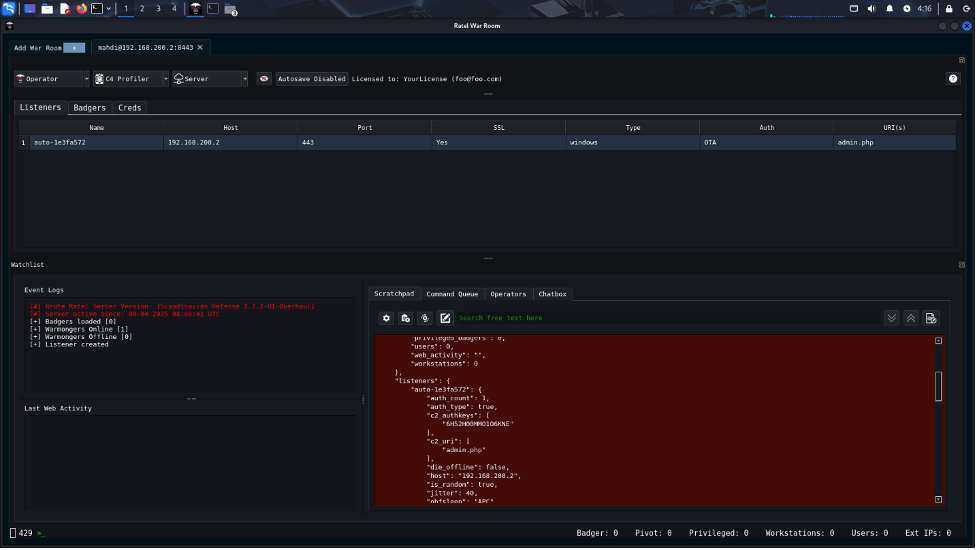
Task: Open the C4 Profiler menu button
Action: click(127, 78)
